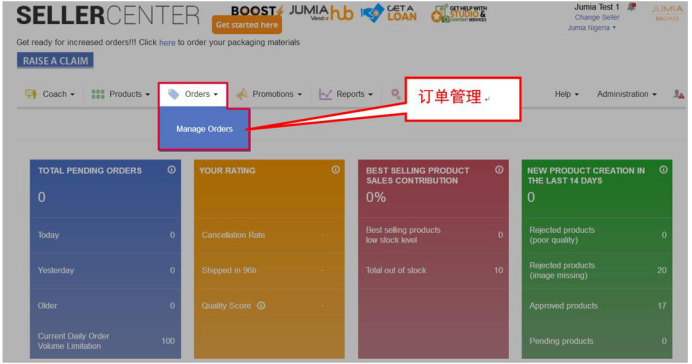692x364 pixels.
Task: Click the settings gear icon in navbar
Action: coord(395,94)
